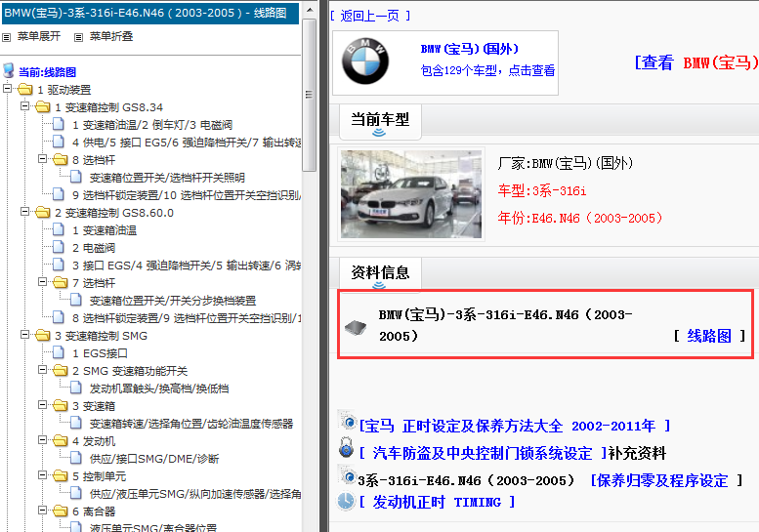The height and width of the screenshot is (532, 759).
Task: Click folder icon of 变速箱控制 GS8.60.0
Action: 43,213
